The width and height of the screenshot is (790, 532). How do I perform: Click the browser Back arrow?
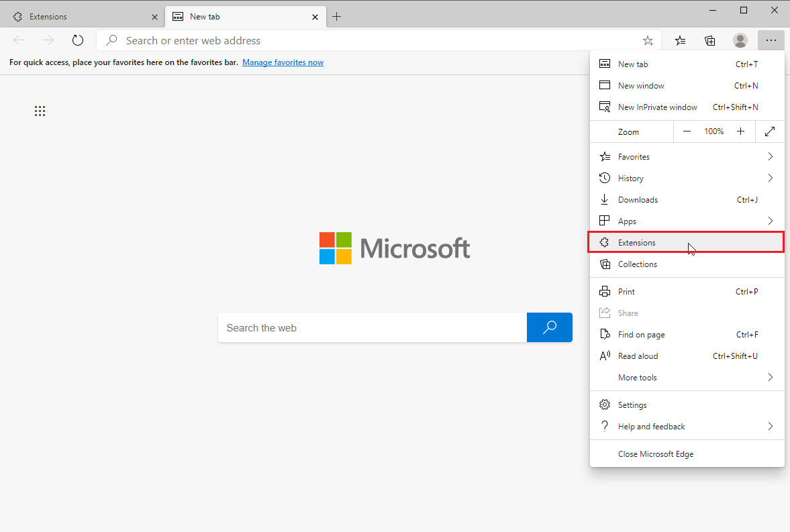tap(19, 40)
